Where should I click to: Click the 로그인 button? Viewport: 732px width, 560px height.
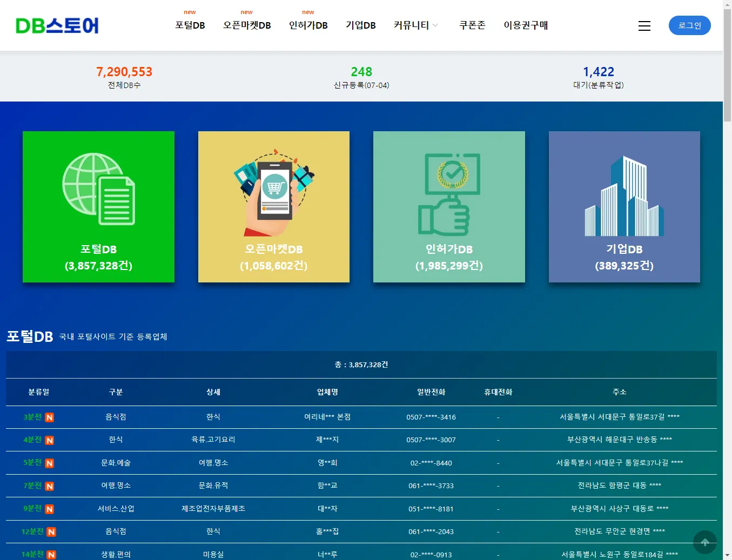pyautogui.click(x=689, y=25)
